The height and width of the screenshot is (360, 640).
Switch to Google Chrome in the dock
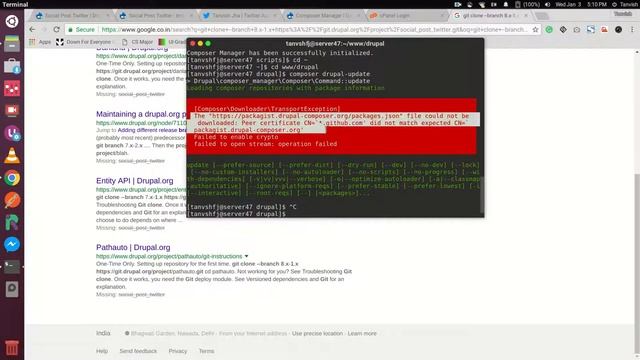tap(12, 178)
